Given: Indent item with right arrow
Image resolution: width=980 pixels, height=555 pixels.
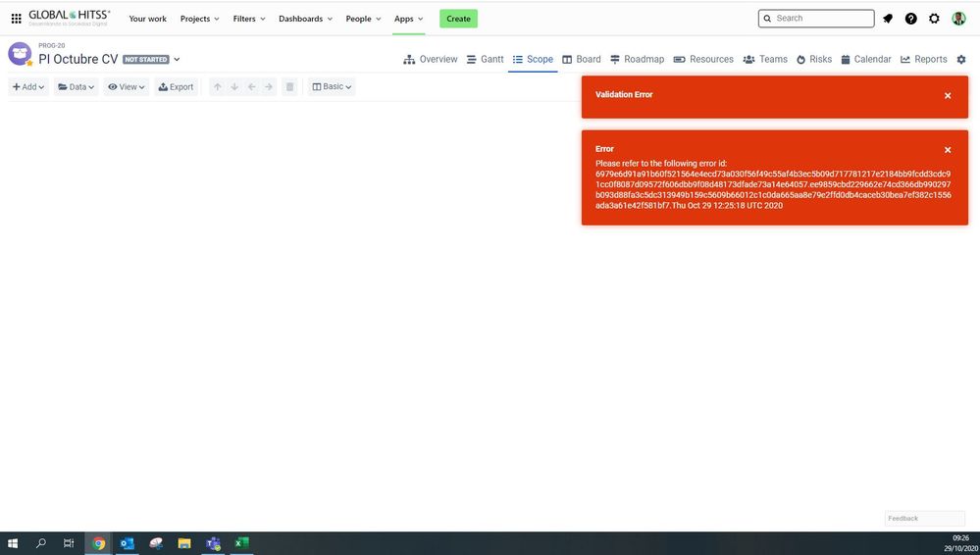Looking at the screenshot, I should coord(269,87).
